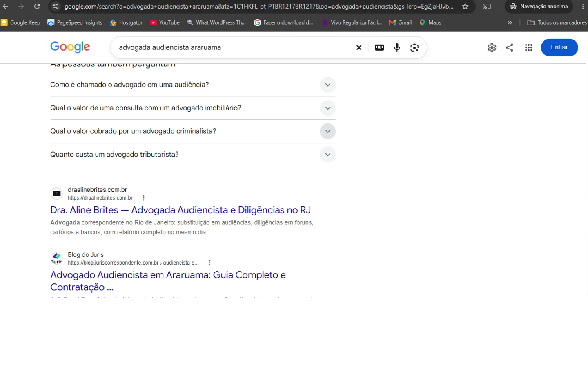Click the Blog do Juris favicon
The image size is (588, 368).
(x=57, y=258)
